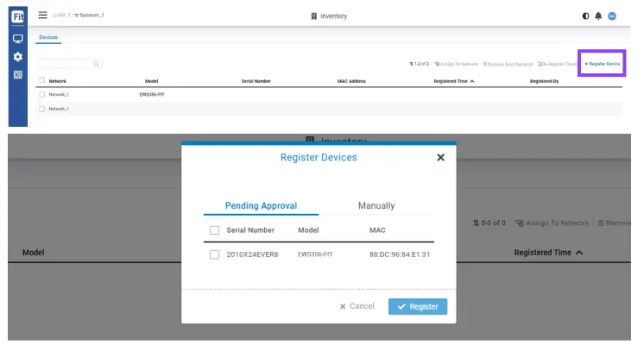Image resolution: width=644 pixels, height=352 pixels.
Task: Switch to the Pending Approval tab
Action: point(261,205)
